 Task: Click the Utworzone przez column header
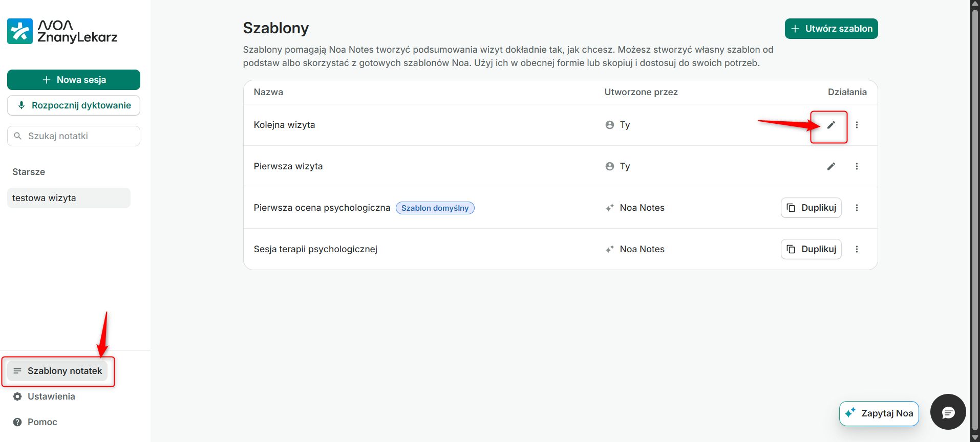tap(641, 92)
